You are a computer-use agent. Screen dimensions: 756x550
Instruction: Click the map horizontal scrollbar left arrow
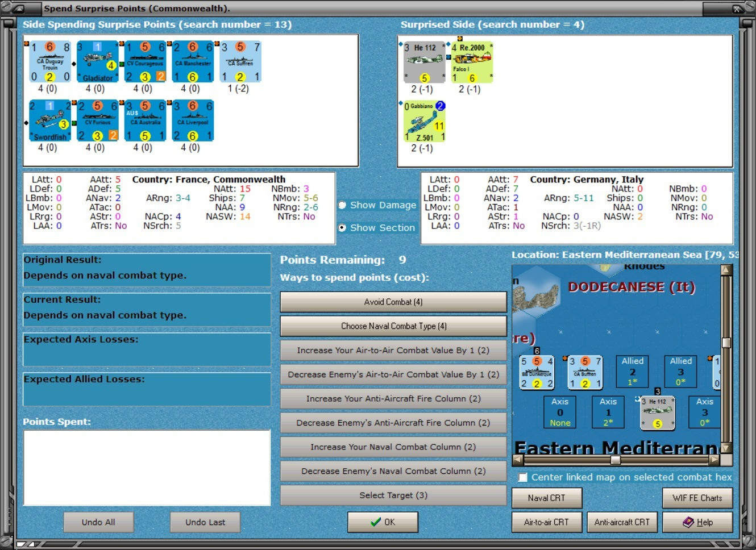518,460
